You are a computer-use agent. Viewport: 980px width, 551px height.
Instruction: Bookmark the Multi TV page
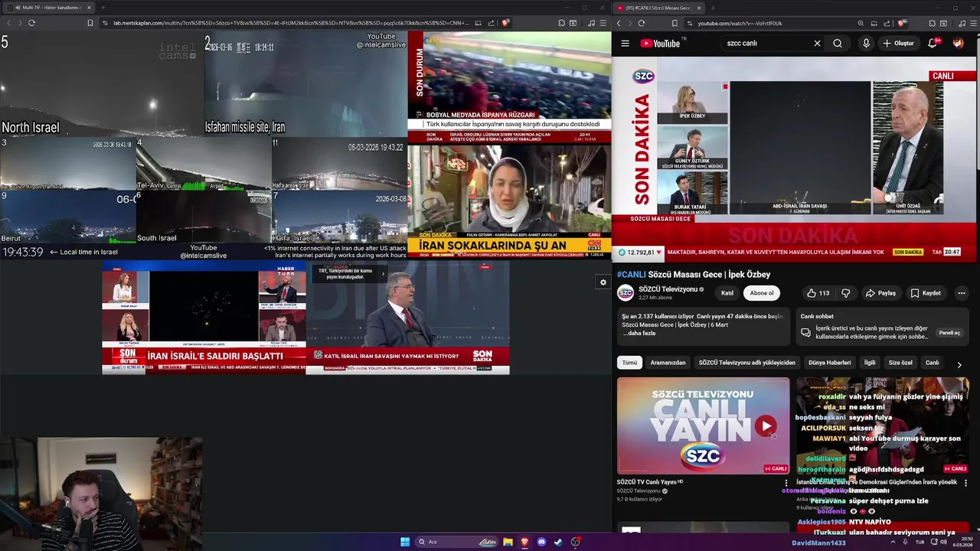point(90,23)
